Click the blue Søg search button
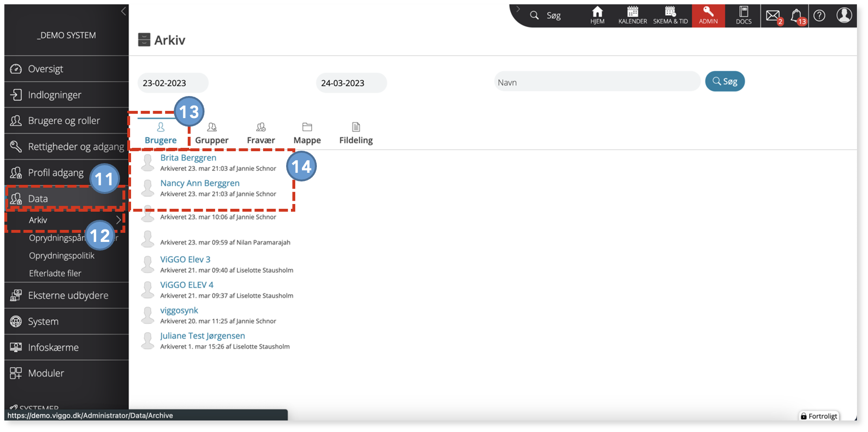 725,81
